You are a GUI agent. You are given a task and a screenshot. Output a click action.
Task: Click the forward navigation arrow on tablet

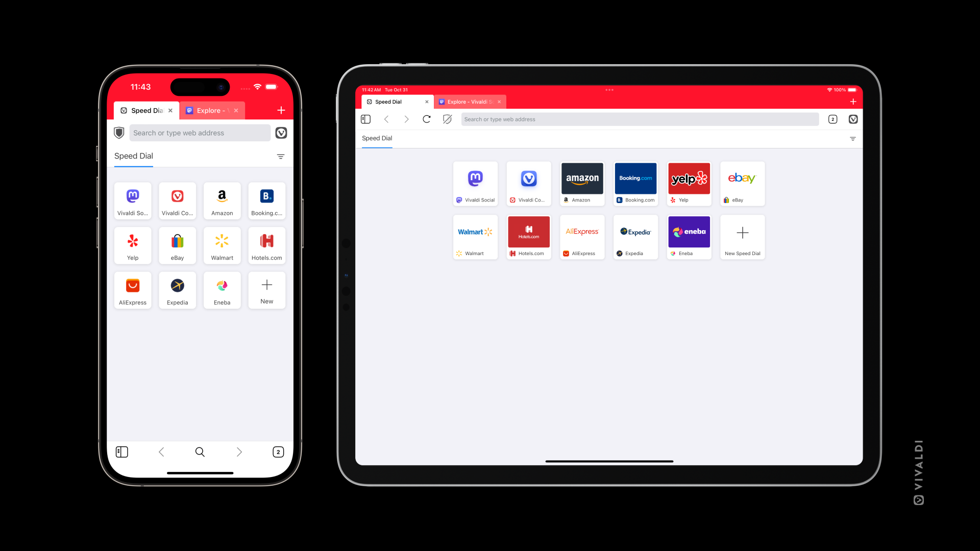(x=406, y=119)
